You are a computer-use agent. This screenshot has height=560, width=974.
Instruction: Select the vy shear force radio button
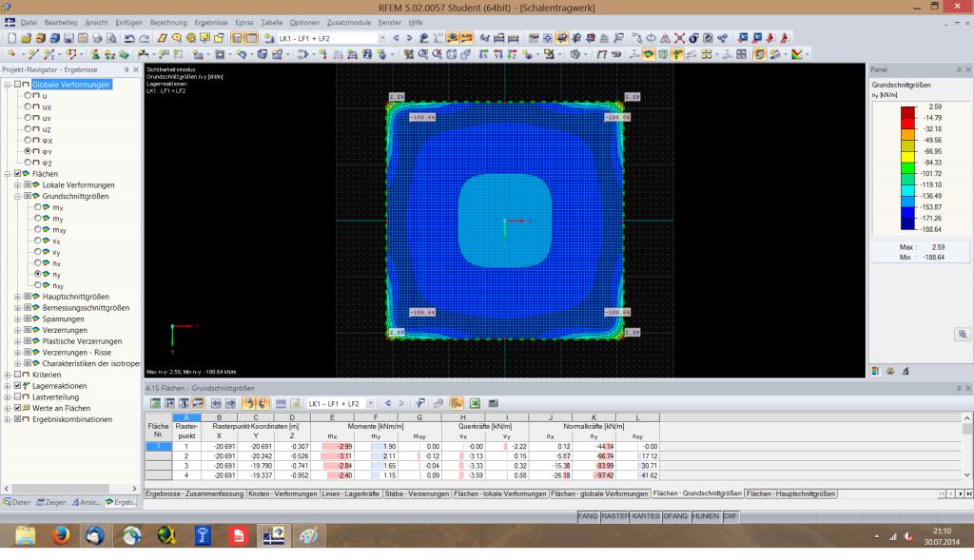click(x=38, y=252)
